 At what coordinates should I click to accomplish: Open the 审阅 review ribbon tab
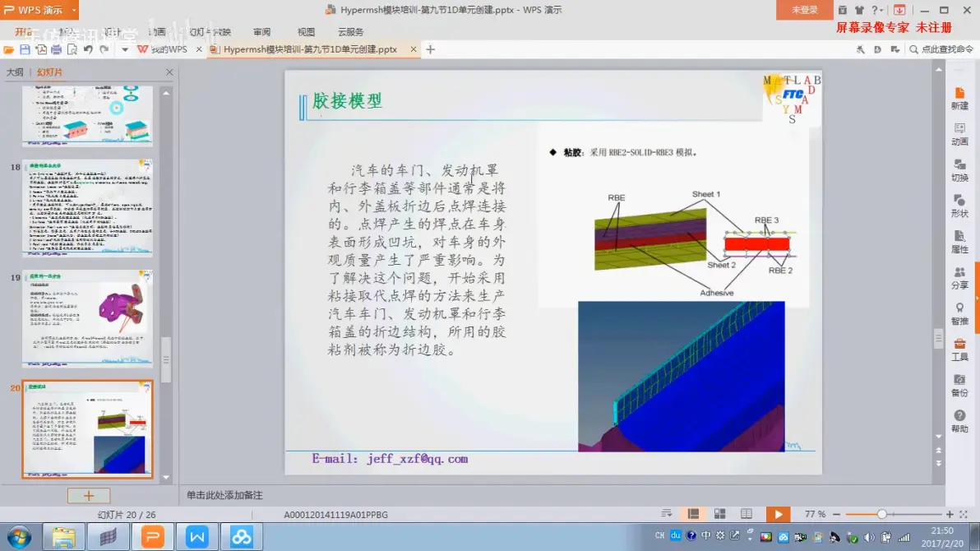click(262, 32)
